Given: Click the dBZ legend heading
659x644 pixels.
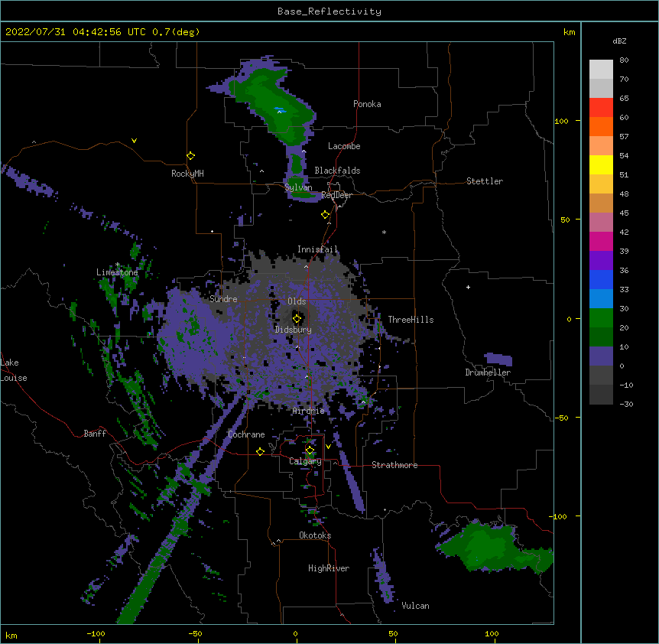Looking at the screenshot, I should pos(619,41).
